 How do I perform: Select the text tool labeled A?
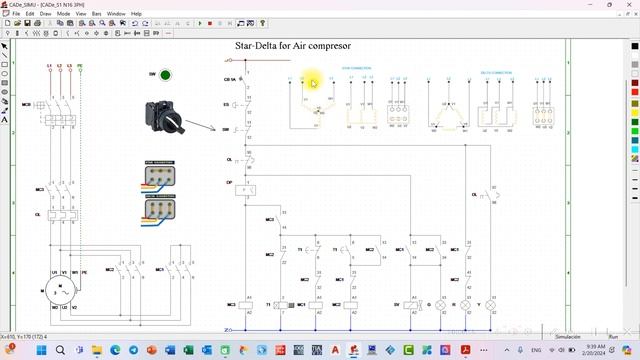point(4,120)
